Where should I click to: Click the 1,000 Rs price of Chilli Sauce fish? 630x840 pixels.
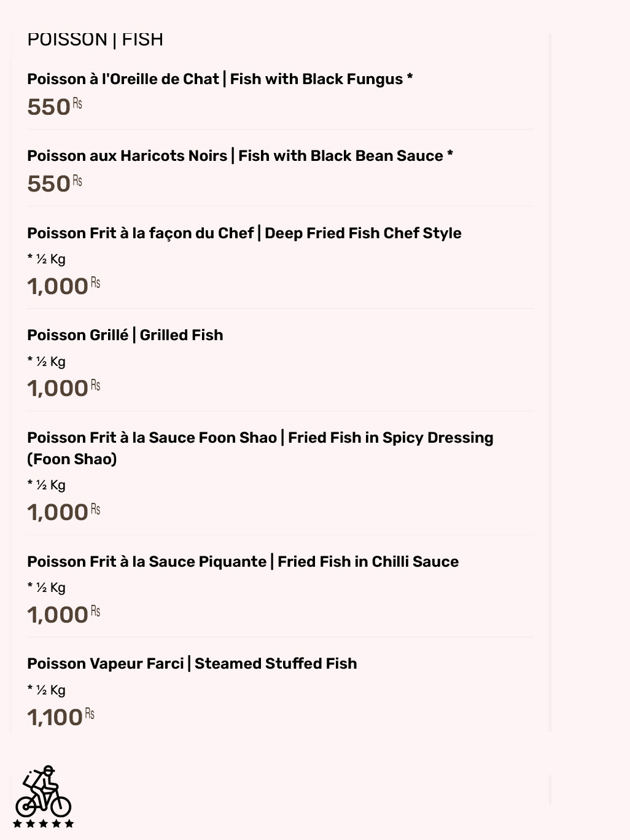pos(64,615)
